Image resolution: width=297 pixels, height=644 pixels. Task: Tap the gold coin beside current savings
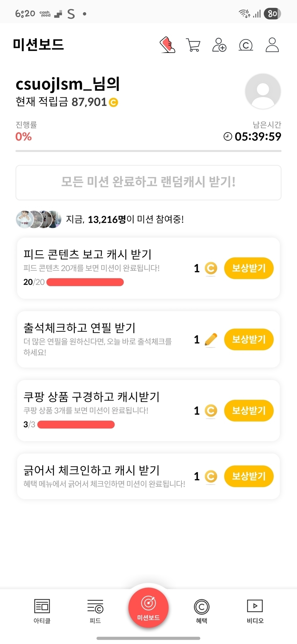click(113, 102)
